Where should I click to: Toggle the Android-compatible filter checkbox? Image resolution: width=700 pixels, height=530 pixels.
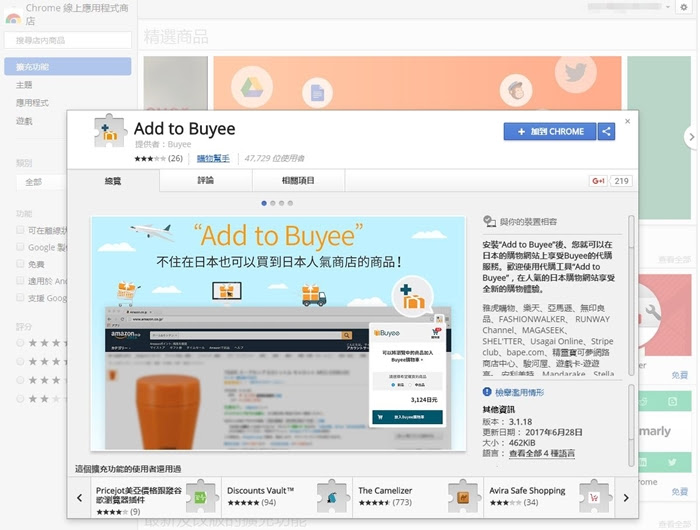point(20,280)
